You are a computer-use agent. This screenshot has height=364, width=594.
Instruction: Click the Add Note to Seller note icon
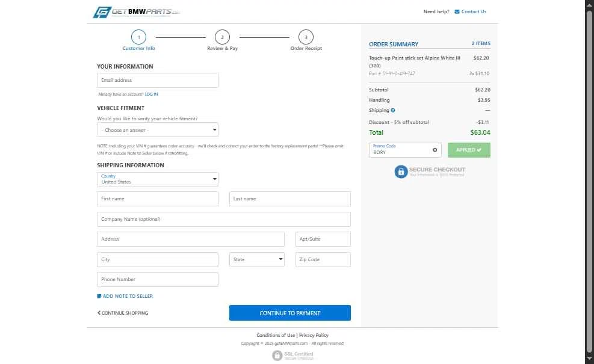point(99,296)
